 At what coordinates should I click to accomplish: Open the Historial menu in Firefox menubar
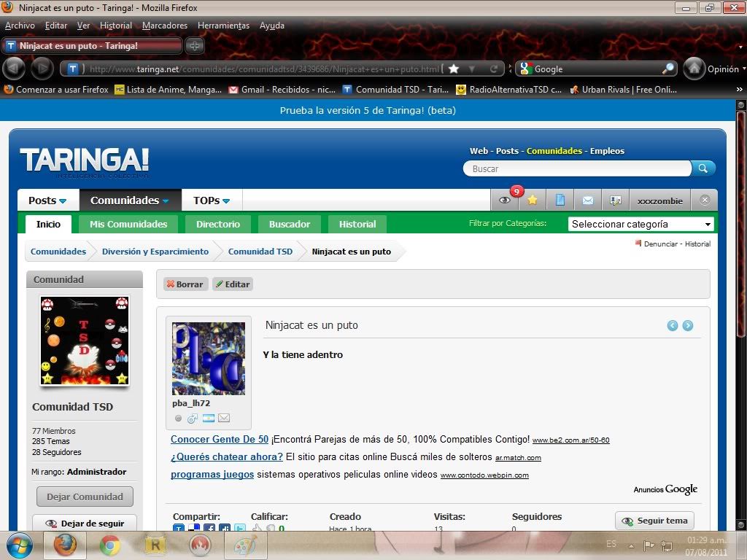pos(116,26)
